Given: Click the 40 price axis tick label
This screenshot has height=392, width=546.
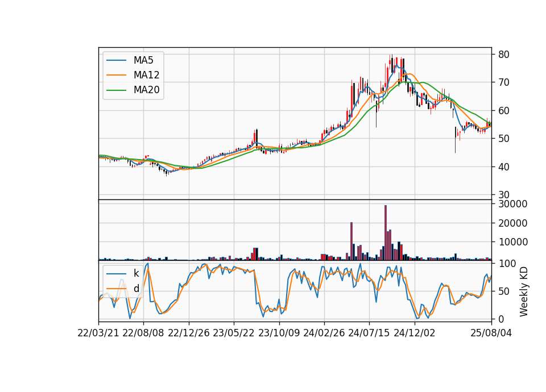Looking at the screenshot, I should (504, 167).
